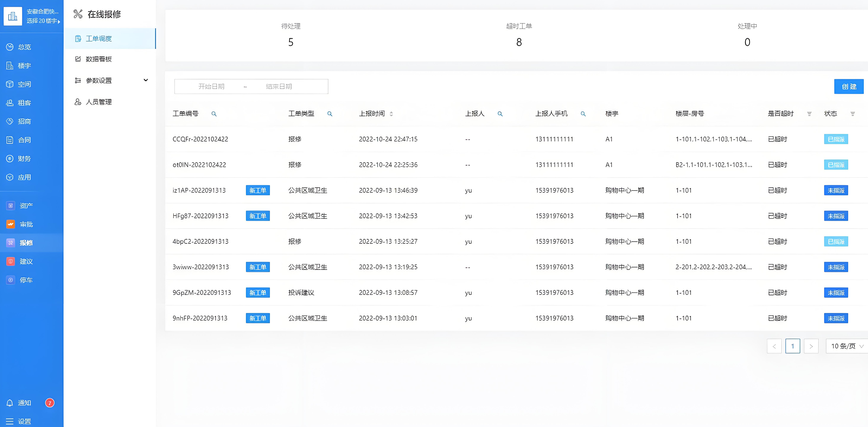Click the 处理中 count 0
The width and height of the screenshot is (868, 427).
pos(747,42)
